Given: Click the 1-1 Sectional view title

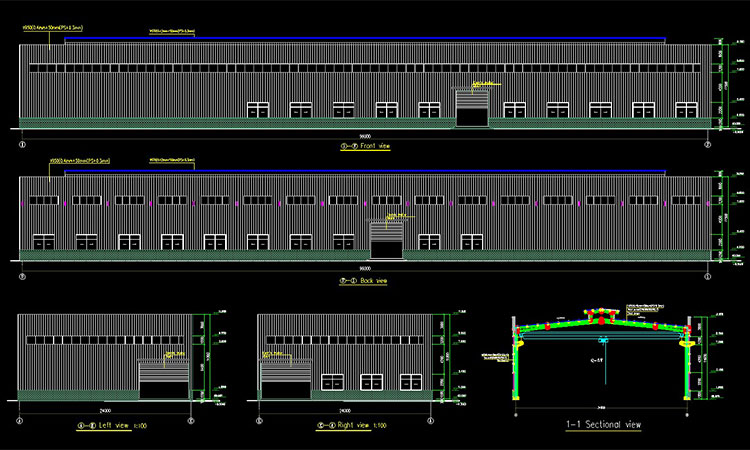Looking at the screenshot, I should [603, 425].
